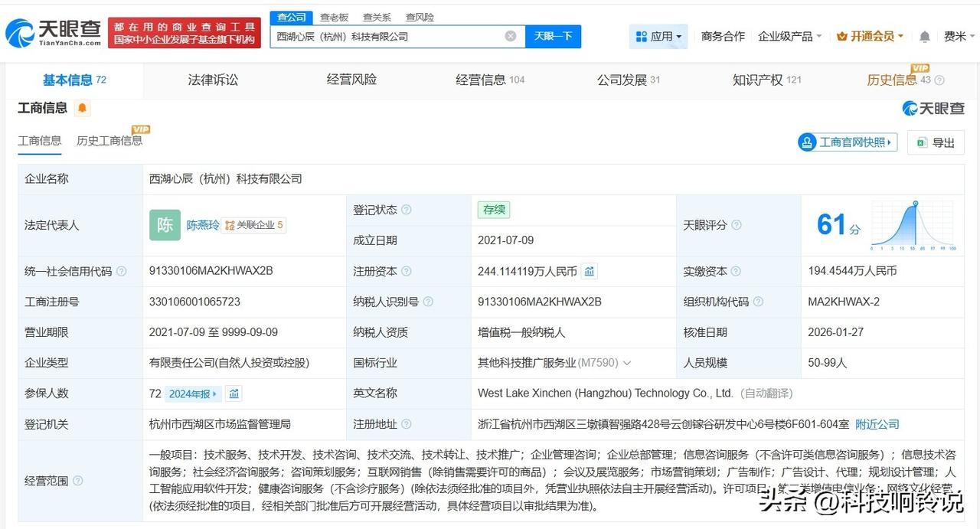Click the TianYanCha logo
Image resolution: width=980 pixels, height=529 pixels.
point(54,33)
